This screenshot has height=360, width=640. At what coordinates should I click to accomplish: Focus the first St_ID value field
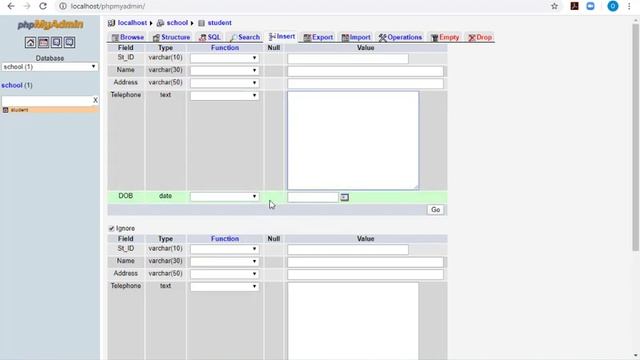click(x=348, y=59)
